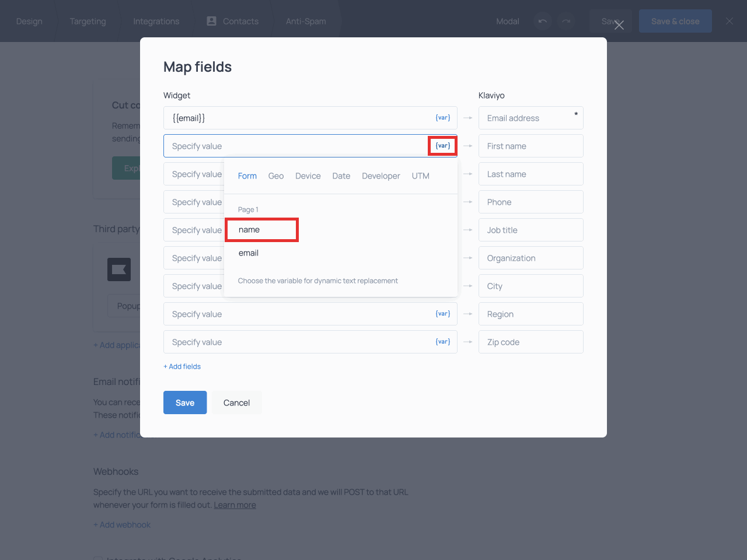
Task: Cancel the field mapping dialog
Action: pyautogui.click(x=236, y=402)
